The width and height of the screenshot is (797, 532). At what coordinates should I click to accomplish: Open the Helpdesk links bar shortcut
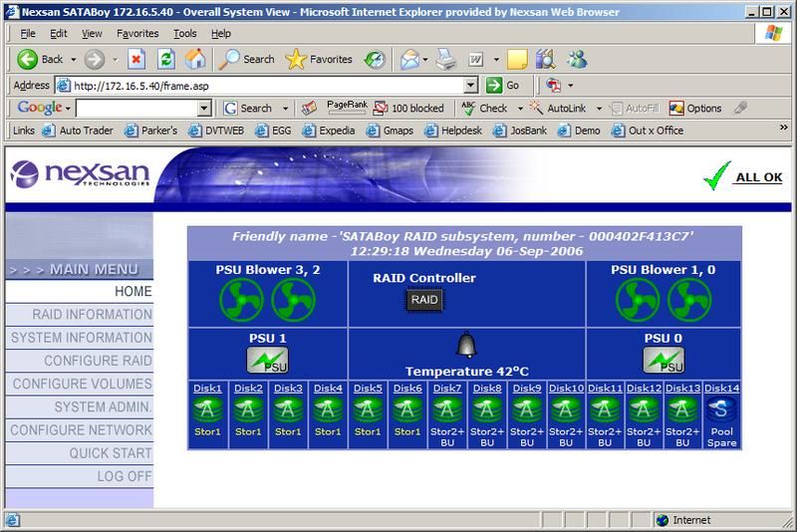[453, 131]
